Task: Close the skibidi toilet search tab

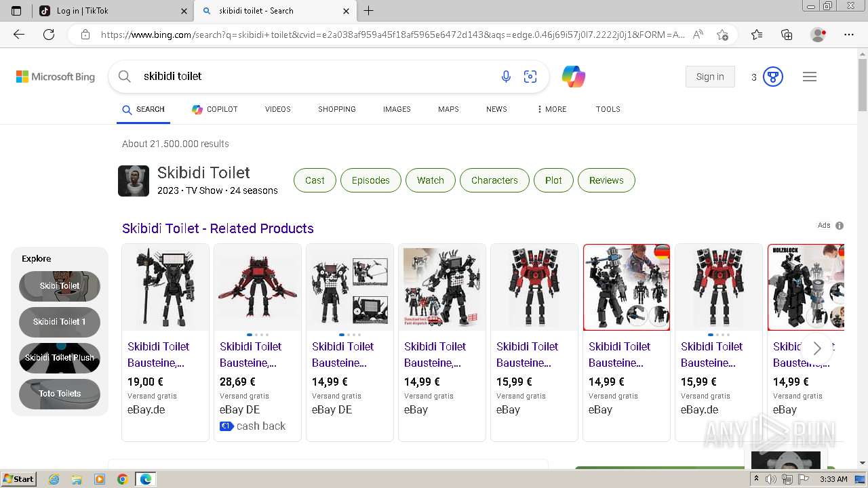Action: pos(346,11)
